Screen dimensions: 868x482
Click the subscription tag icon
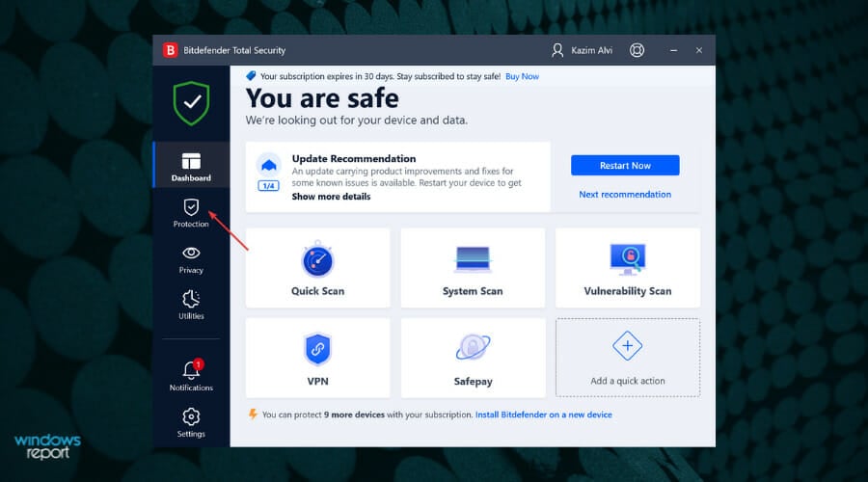(x=251, y=76)
